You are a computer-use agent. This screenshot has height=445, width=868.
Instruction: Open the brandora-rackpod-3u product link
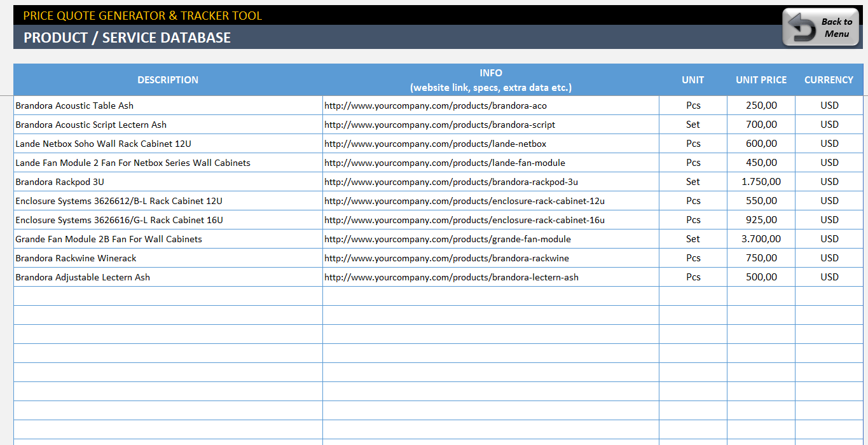click(451, 182)
